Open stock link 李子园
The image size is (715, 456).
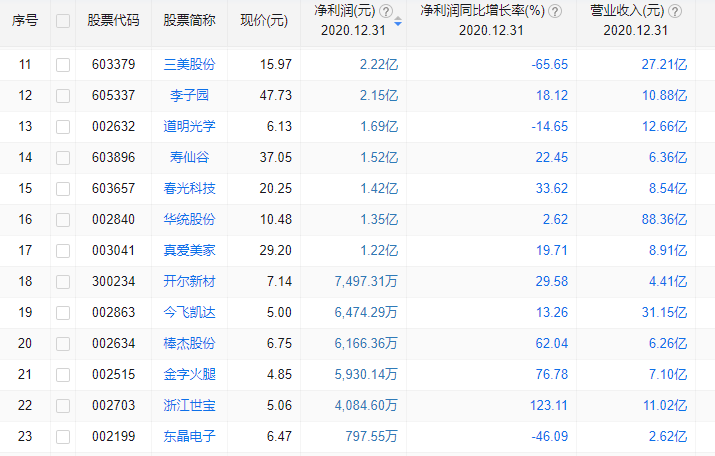tap(189, 95)
